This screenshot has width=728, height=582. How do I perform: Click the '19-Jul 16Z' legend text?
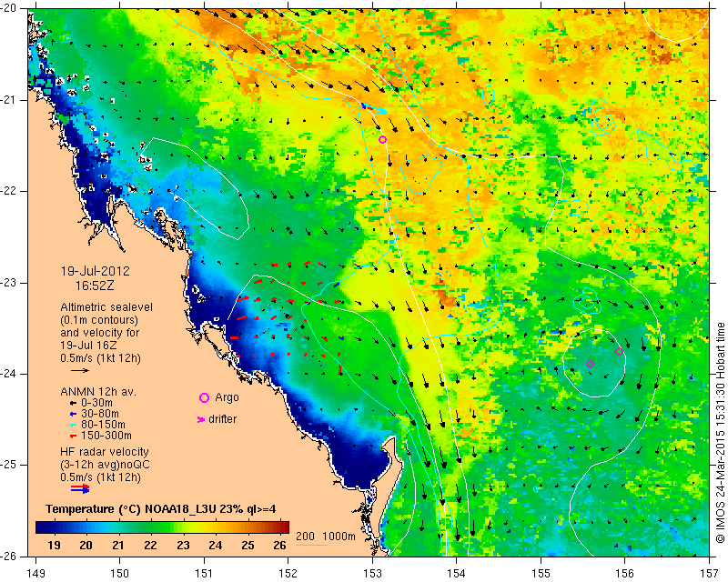pos(88,346)
